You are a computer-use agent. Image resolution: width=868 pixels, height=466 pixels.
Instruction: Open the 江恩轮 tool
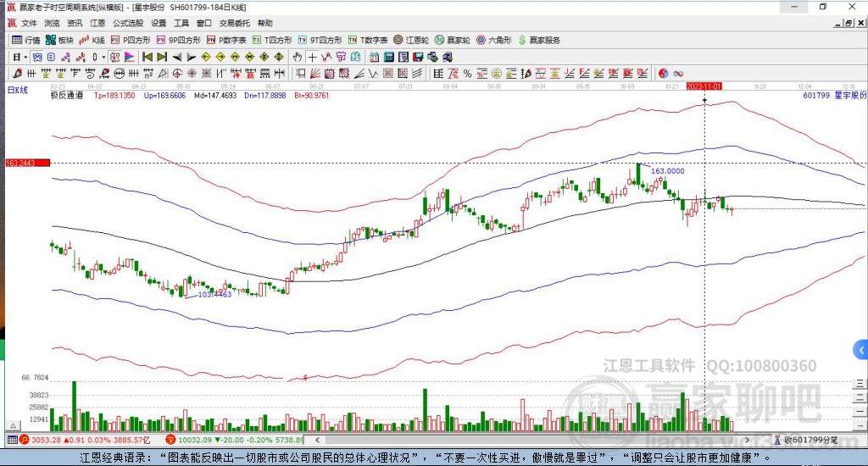411,40
